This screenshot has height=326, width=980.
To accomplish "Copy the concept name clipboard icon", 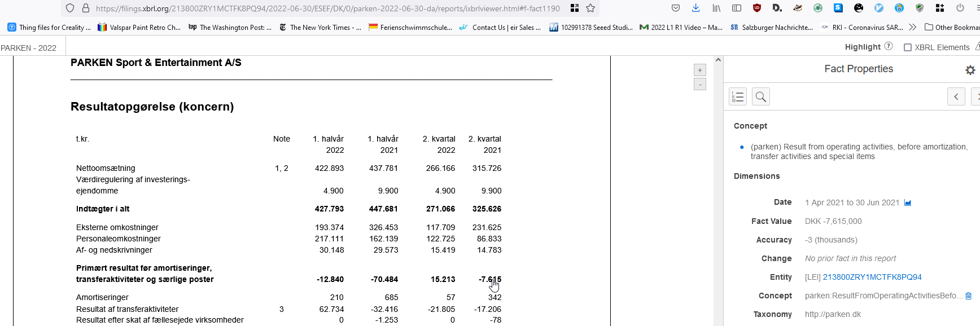I will (969, 296).
